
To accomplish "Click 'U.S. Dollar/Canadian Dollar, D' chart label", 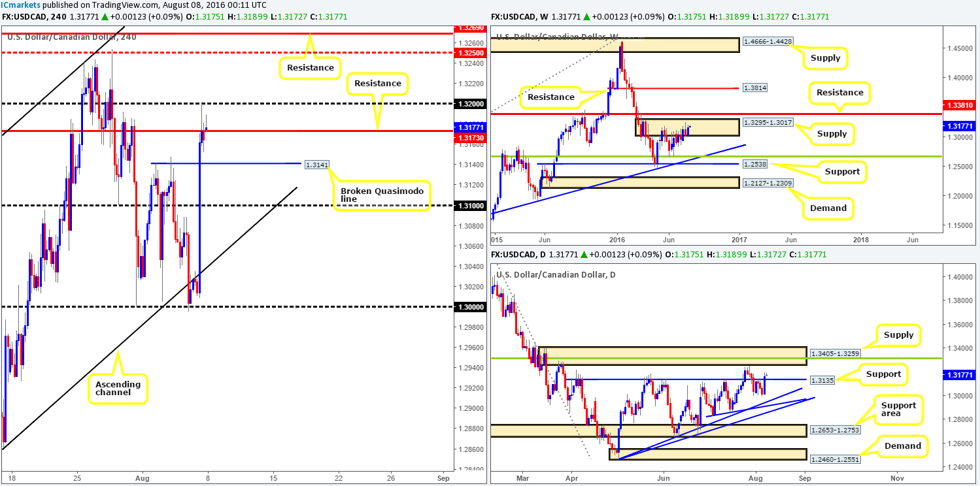I will 556,274.
